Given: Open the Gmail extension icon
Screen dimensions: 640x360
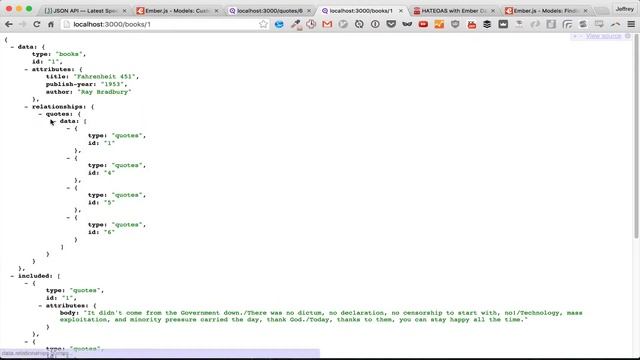Looking at the screenshot, I should [x=327, y=24].
